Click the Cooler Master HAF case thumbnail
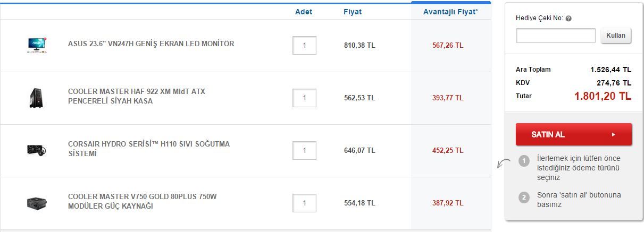 (x=36, y=98)
